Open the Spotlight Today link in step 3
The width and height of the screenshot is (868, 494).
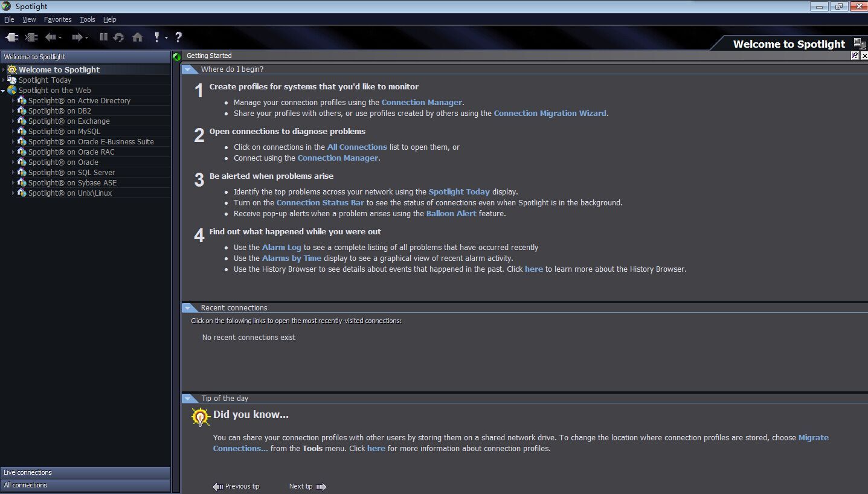[x=459, y=192]
